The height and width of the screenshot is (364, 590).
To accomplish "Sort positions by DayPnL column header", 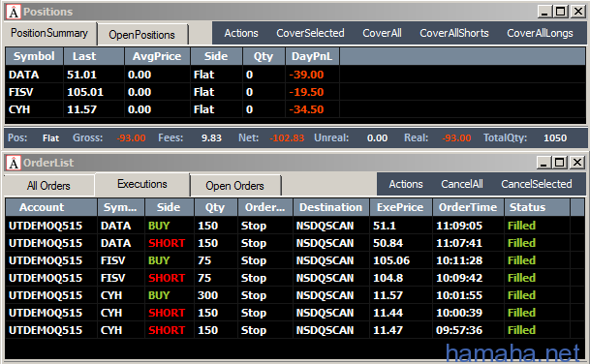I will point(312,56).
